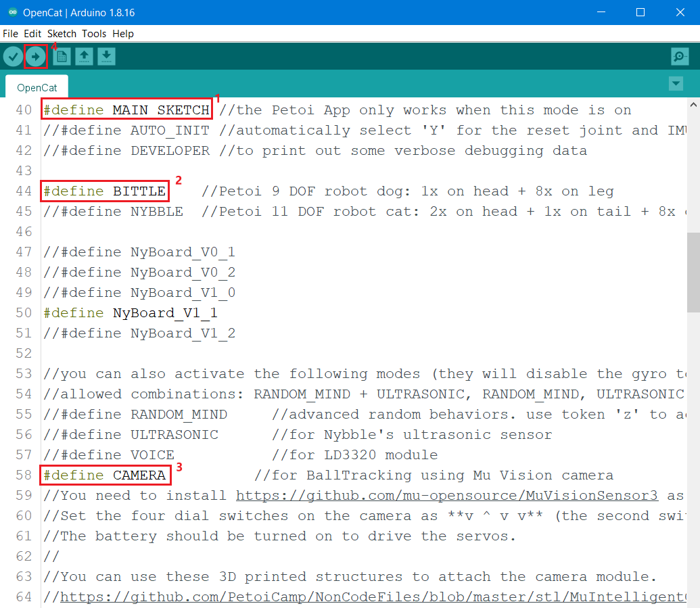Image resolution: width=700 pixels, height=608 pixels.
Task: Save the sketch with Save icon
Action: tap(106, 57)
